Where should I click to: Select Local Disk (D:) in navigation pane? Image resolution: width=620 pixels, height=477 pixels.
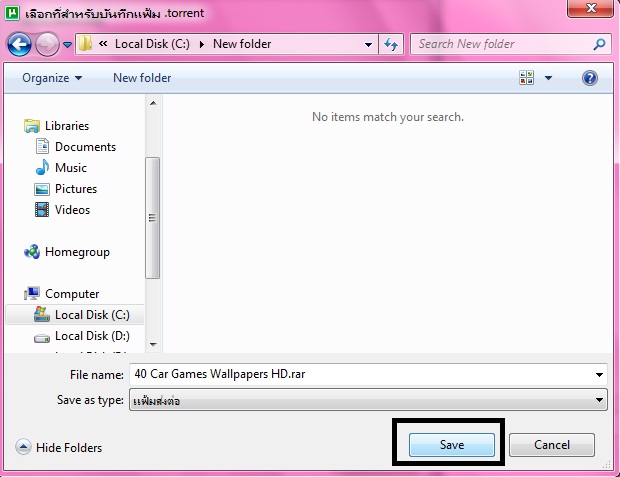point(92,336)
